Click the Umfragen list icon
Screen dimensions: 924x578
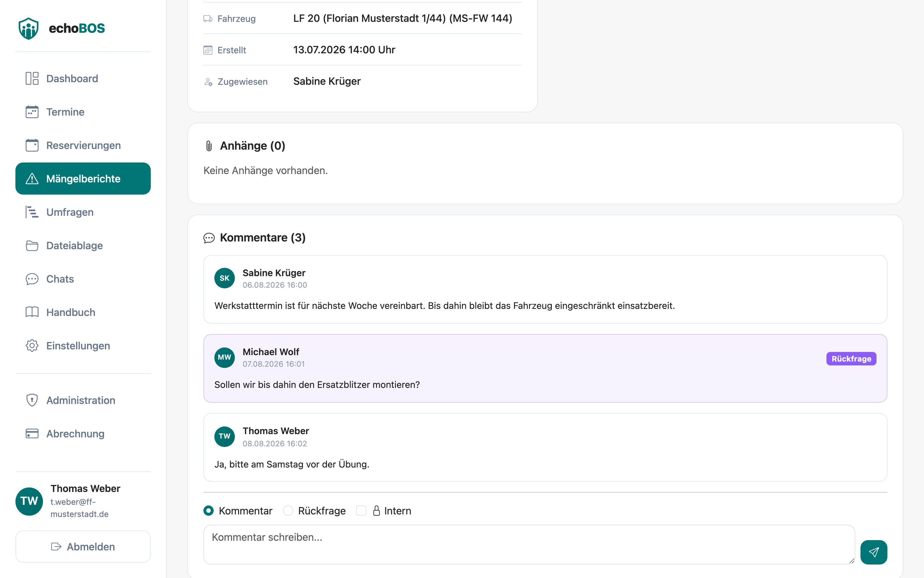[x=32, y=212]
